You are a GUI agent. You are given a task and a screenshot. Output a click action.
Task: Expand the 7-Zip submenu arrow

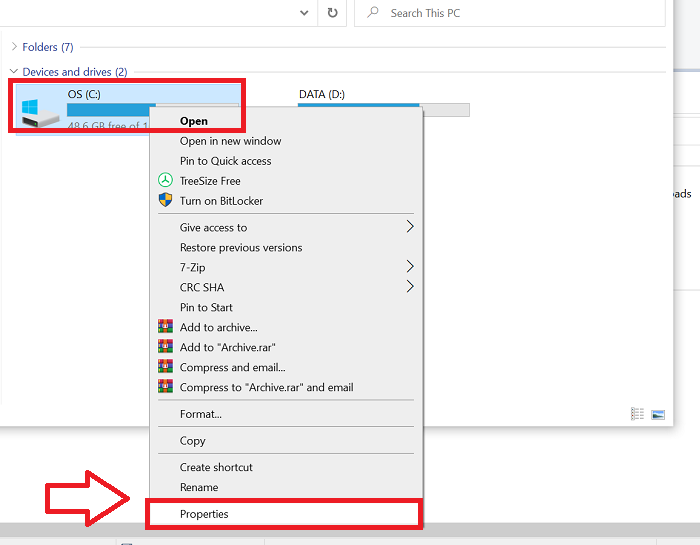409,267
